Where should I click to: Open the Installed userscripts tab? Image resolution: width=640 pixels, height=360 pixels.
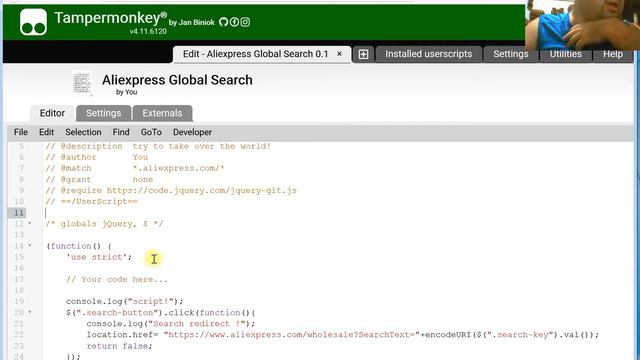point(429,54)
